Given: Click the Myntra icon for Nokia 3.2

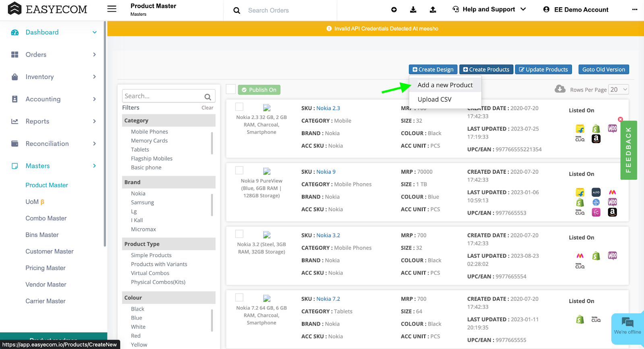Looking at the screenshot, I should [580, 256].
